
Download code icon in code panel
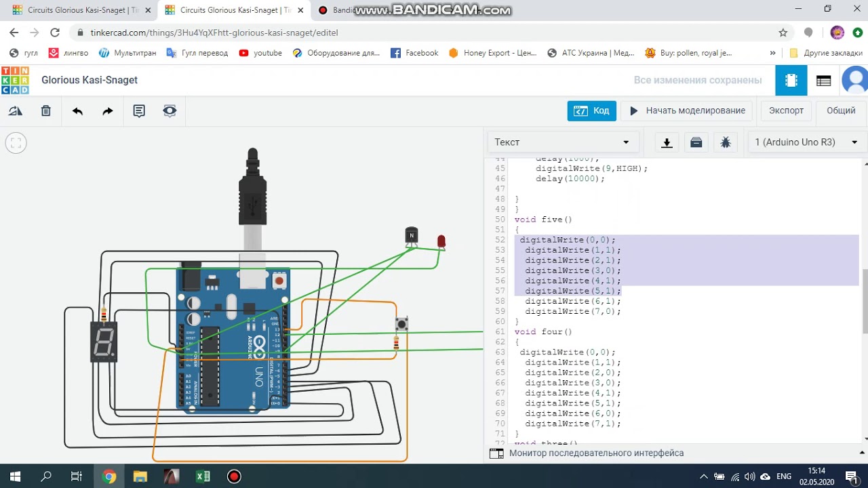click(667, 142)
